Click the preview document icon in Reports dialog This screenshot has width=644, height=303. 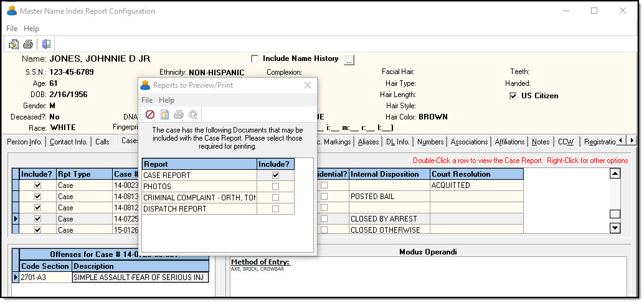coord(164,114)
